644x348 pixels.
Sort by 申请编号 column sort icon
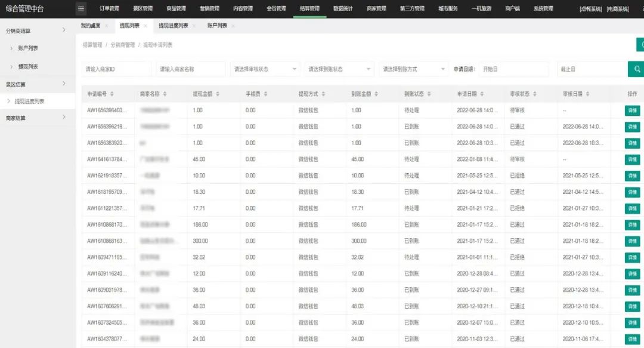tap(112, 94)
